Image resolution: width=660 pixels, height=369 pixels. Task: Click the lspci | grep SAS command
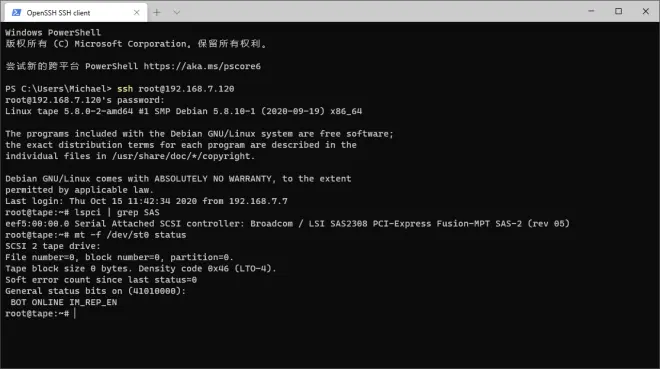117,212
